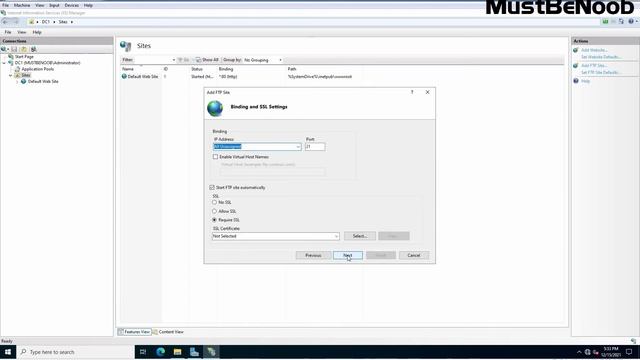Click the help icon in top-right toolbar
Image resolution: width=640 pixels, height=360 pixels.
click(x=631, y=21)
